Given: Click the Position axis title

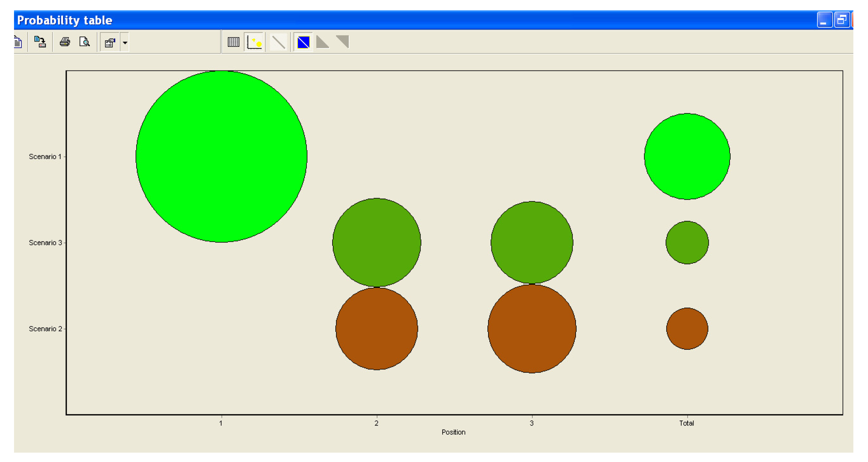Looking at the screenshot, I should click(453, 432).
